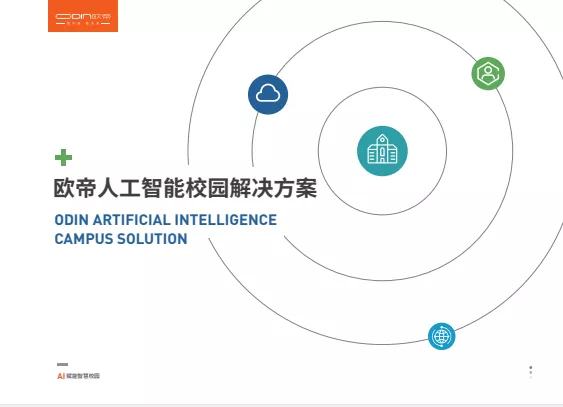Click the vertical three-dot indicator
563x407 pixels.
[x=531, y=372]
